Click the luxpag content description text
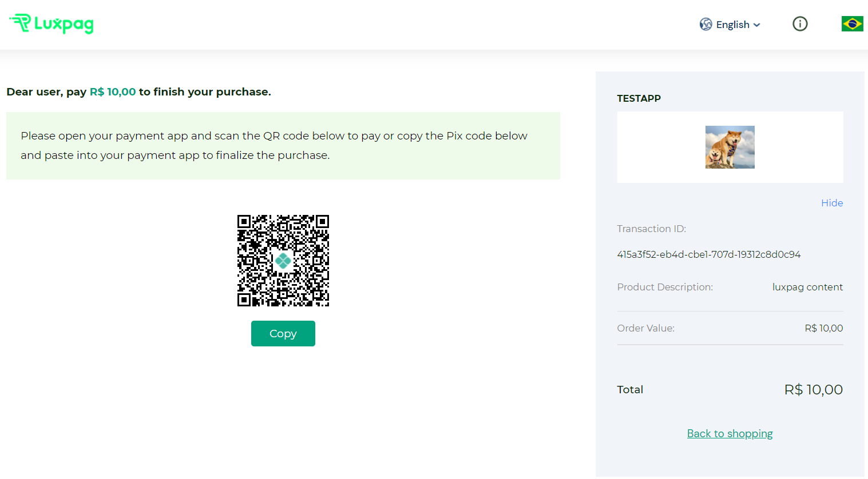 pos(807,287)
